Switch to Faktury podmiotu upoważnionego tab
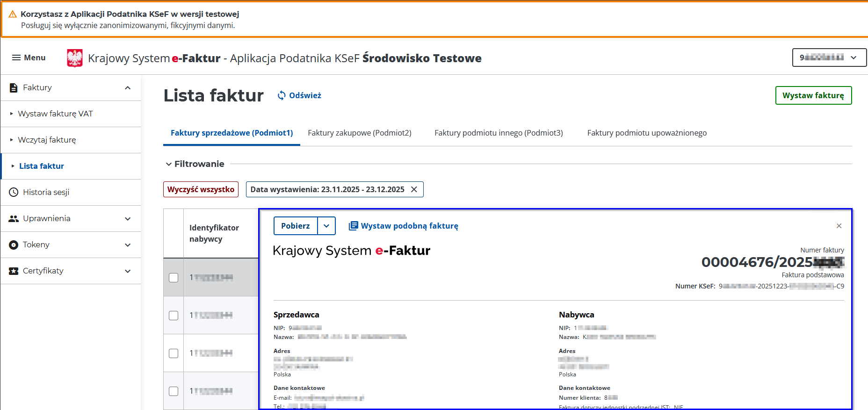 647,133
